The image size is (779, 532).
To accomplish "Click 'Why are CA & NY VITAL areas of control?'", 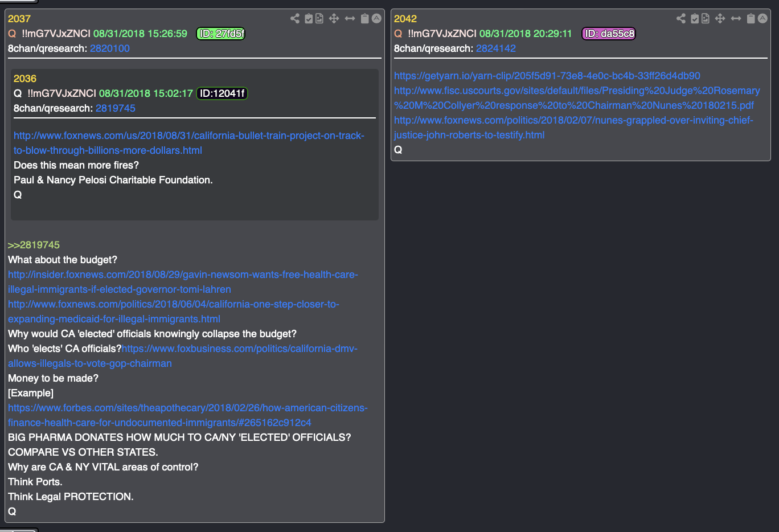I will [x=103, y=467].
